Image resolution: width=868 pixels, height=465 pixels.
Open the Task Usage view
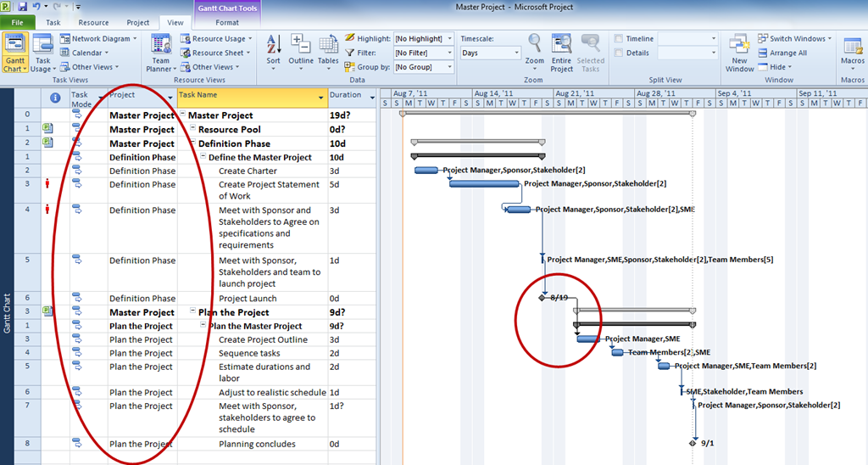click(42, 53)
